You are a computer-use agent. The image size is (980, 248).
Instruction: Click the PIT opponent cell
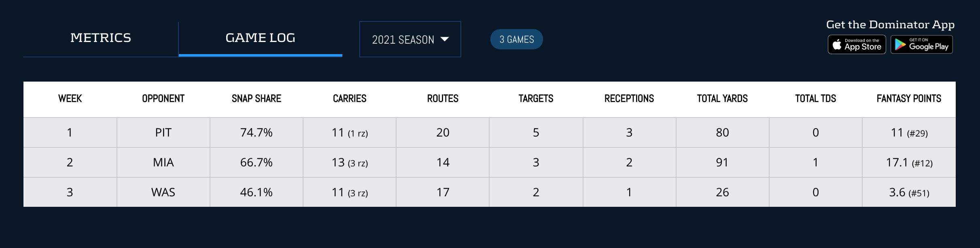click(x=163, y=132)
